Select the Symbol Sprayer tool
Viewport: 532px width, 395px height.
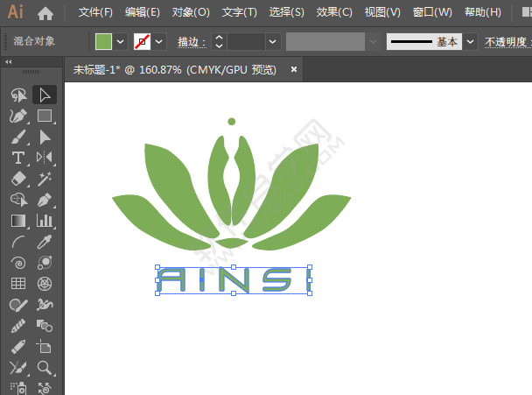point(18,388)
